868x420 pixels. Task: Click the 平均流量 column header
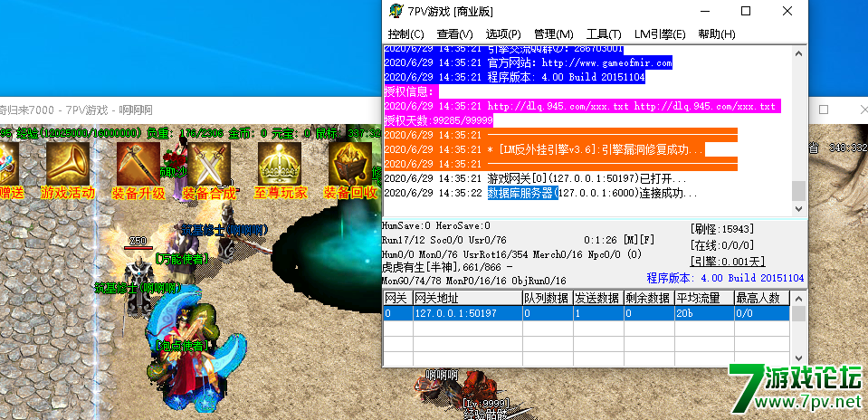coord(704,299)
